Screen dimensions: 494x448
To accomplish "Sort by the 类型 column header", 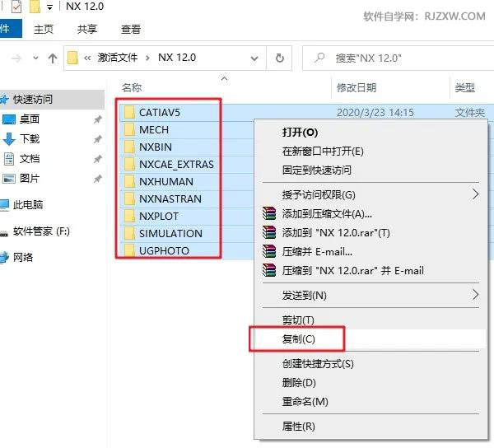I will 464,87.
